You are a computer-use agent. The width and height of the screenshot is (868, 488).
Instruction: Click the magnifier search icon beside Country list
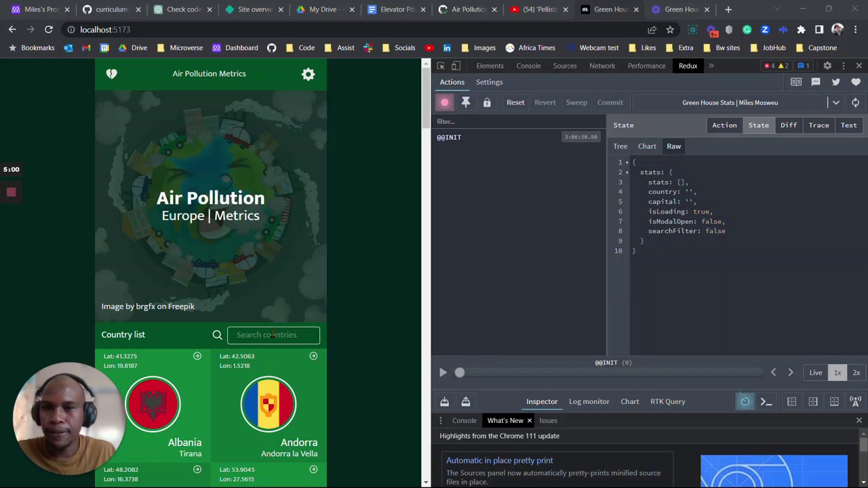point(217,335)
